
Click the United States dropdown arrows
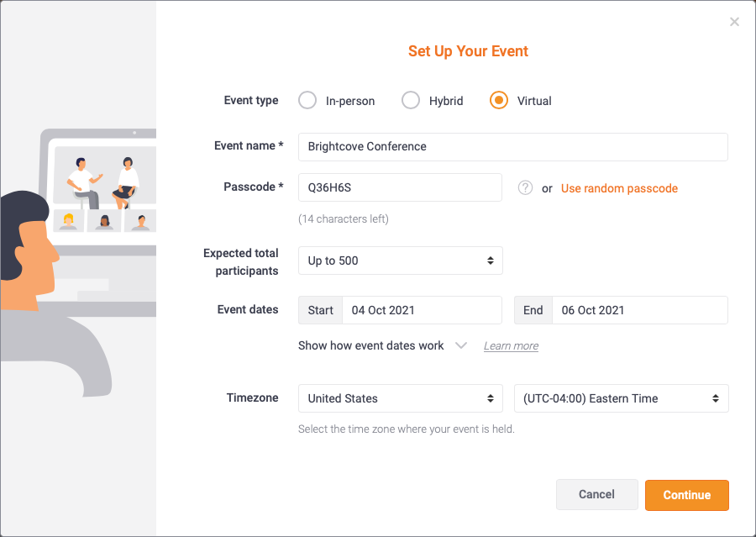[x=491, y=398]
